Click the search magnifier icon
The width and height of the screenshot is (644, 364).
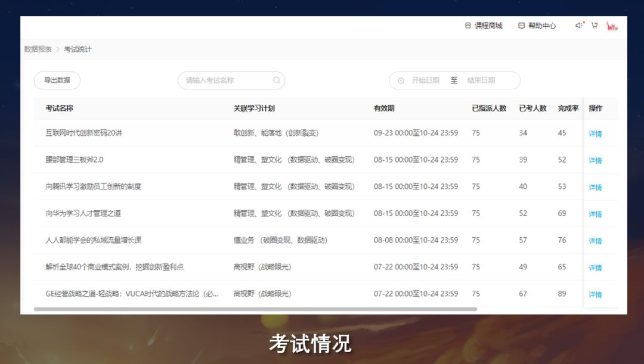[277, 80]
